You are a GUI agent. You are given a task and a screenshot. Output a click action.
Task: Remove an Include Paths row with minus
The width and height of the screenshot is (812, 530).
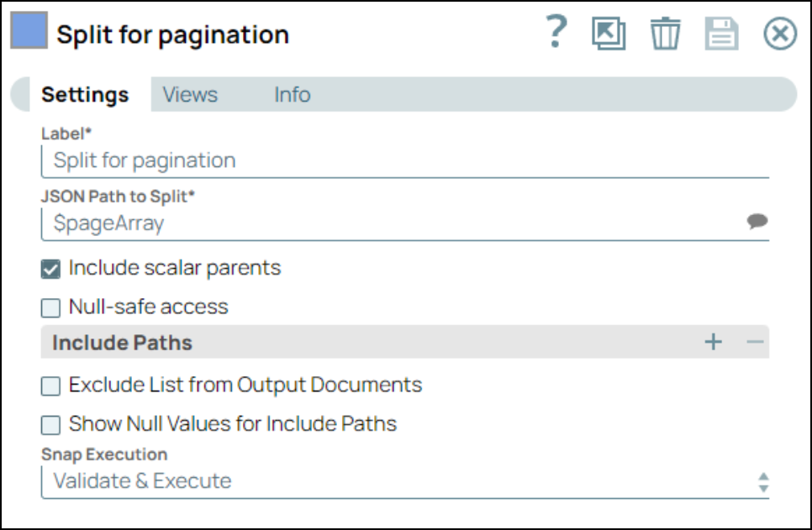point(755,342)
